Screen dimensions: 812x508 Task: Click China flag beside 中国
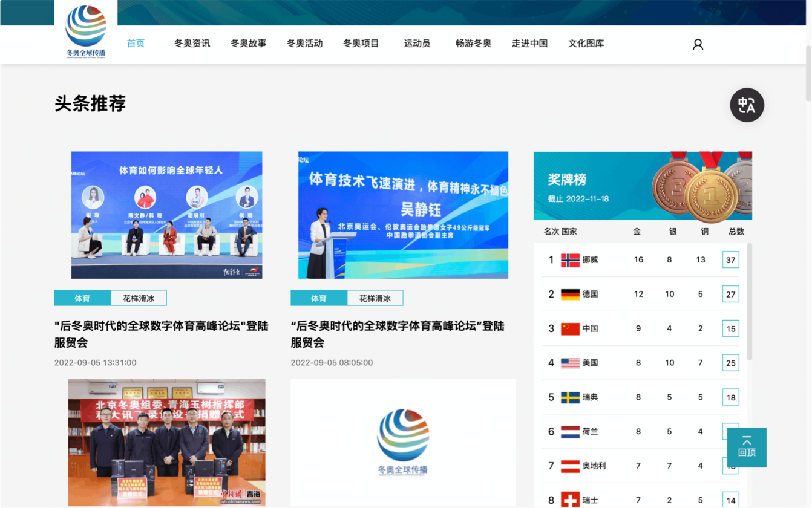click(570, 329)
